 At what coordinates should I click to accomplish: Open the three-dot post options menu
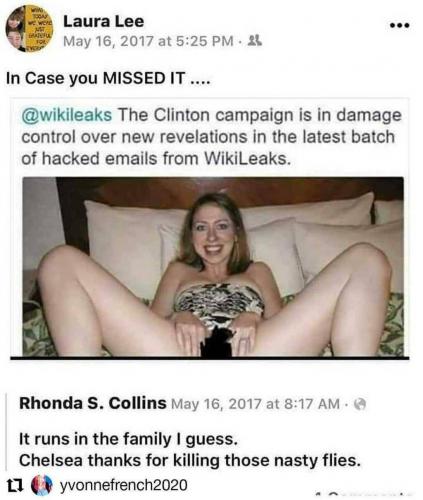pos(400,25)
